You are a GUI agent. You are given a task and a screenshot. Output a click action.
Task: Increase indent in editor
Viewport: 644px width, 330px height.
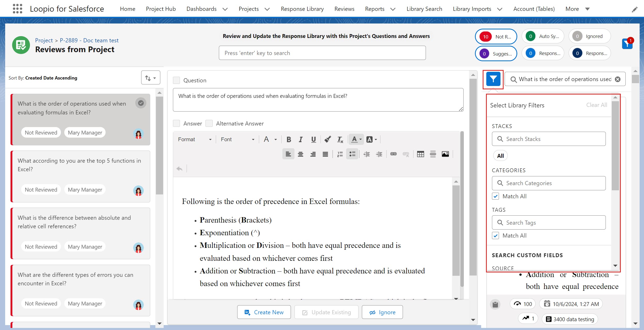pyautogui.click(x=379, y=154)
